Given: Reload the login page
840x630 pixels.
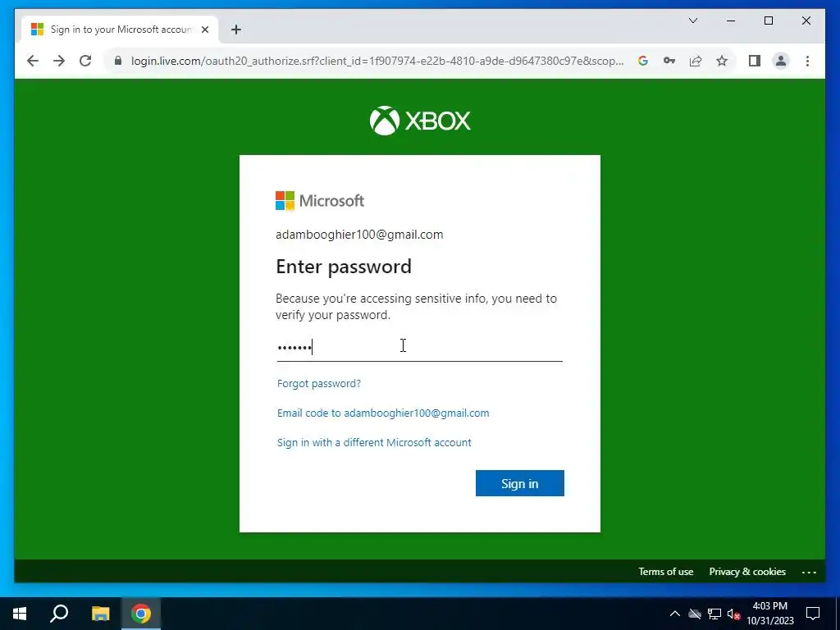Looking at the screenshot, I should (85, 61).
